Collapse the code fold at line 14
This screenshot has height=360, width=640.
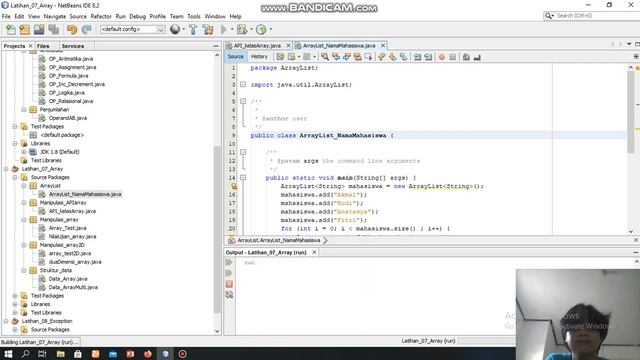point(243,178)
